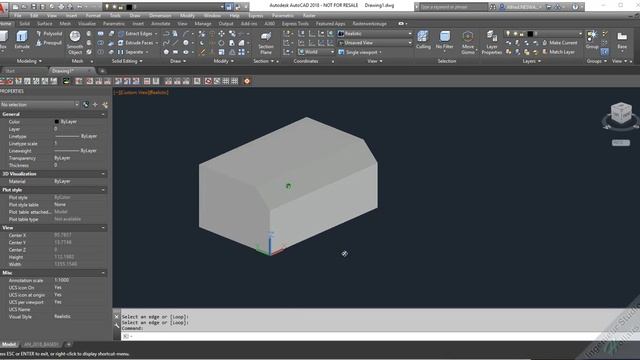Viewport: 640px width, 360px height.
Task: Click the Section Plane tool
Action: [x=266, y=43]
